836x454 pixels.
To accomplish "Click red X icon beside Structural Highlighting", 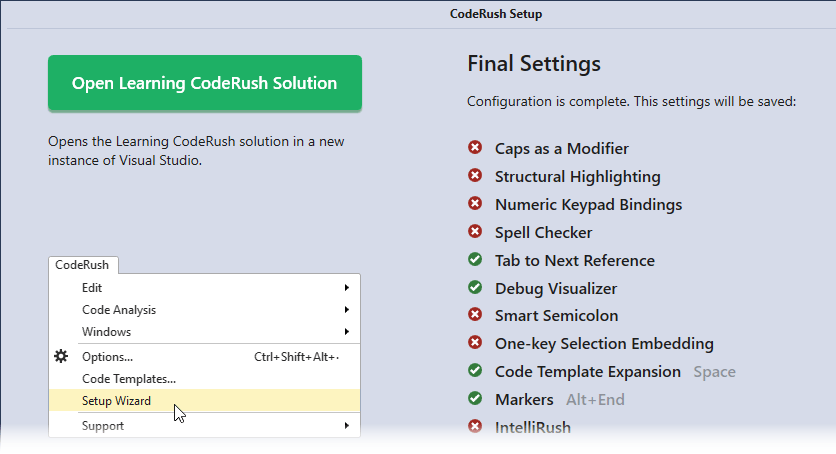I will (x=475, y=176).
